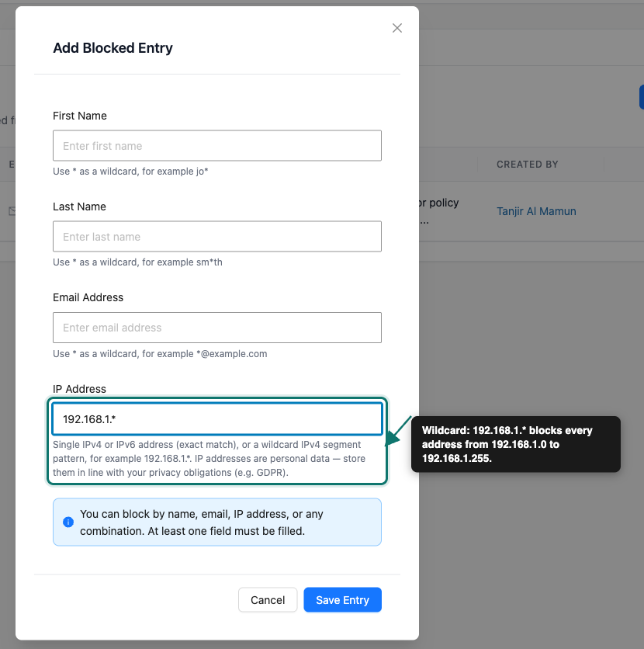This screenshot has width=644, height=649.
Task: Close the Add Blocked Entry dialog
Action: coord(397,28)
